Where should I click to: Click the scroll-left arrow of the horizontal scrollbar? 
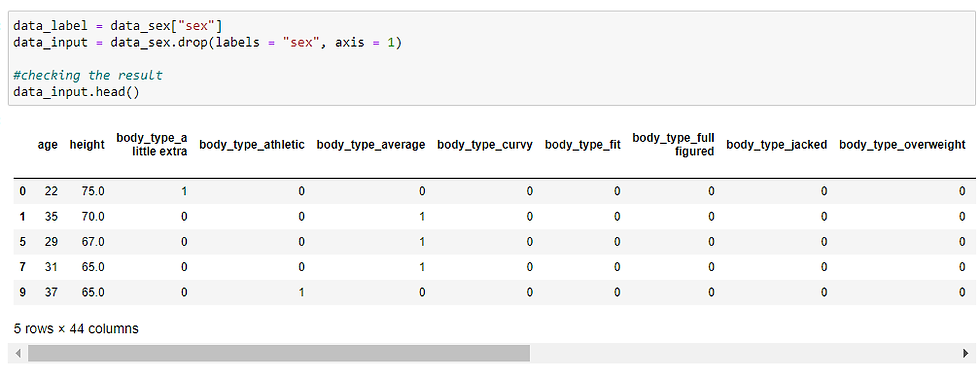coord(18,354)
